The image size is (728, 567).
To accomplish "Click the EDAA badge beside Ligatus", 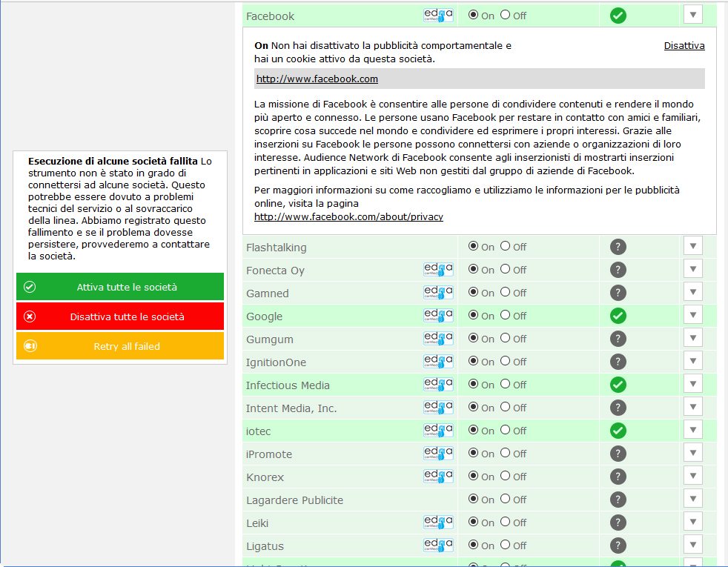I will (x=438, y=546).
